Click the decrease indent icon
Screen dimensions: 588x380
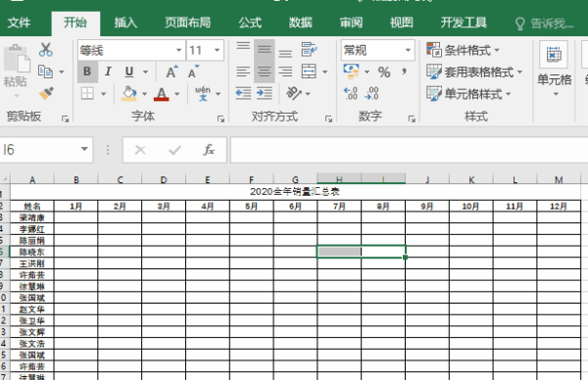pyautogui.click(x=243, y=93)
